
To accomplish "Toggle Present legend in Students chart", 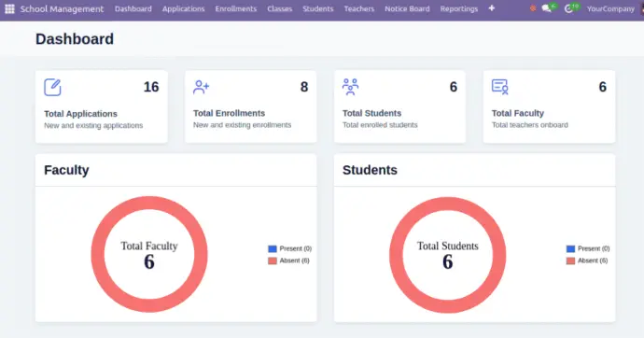I will (x=588, y=249).
